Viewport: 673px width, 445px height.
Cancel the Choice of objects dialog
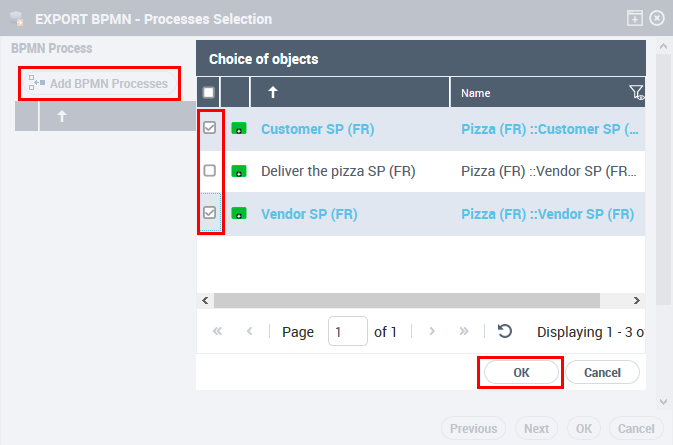click(x=602, y=372)
